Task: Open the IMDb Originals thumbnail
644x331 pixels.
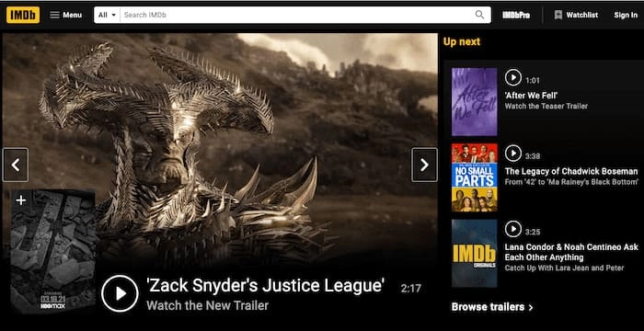Action: point(475,253)
